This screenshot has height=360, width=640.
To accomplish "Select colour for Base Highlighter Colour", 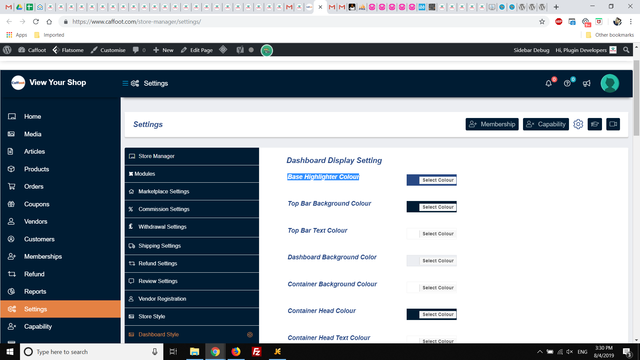I will (431, 180).
